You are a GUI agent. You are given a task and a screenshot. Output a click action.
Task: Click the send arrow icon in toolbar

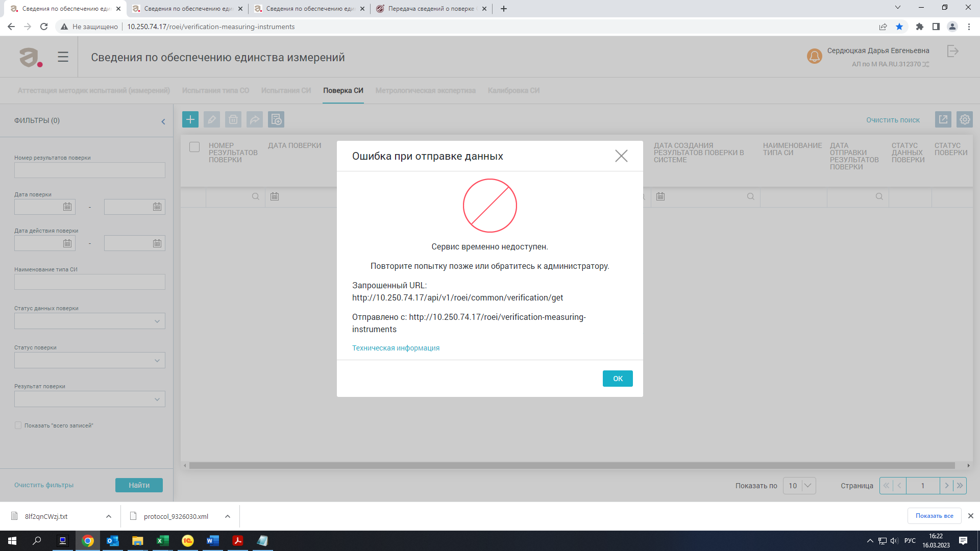(x=255, y=119)
